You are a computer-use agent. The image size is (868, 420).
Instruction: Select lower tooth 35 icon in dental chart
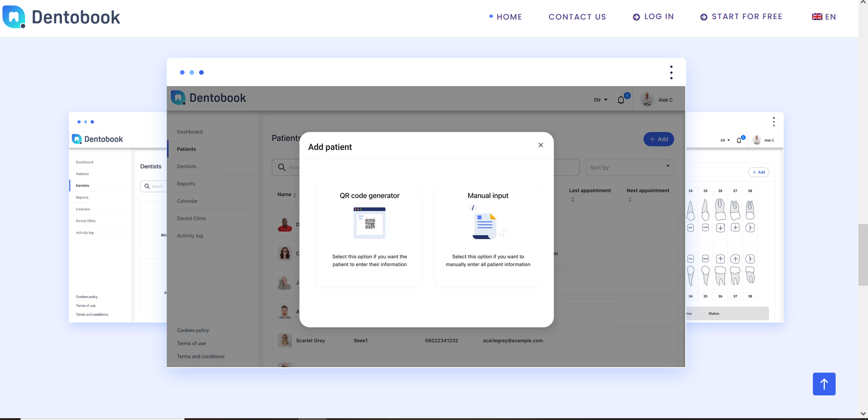tap(705, 276)
